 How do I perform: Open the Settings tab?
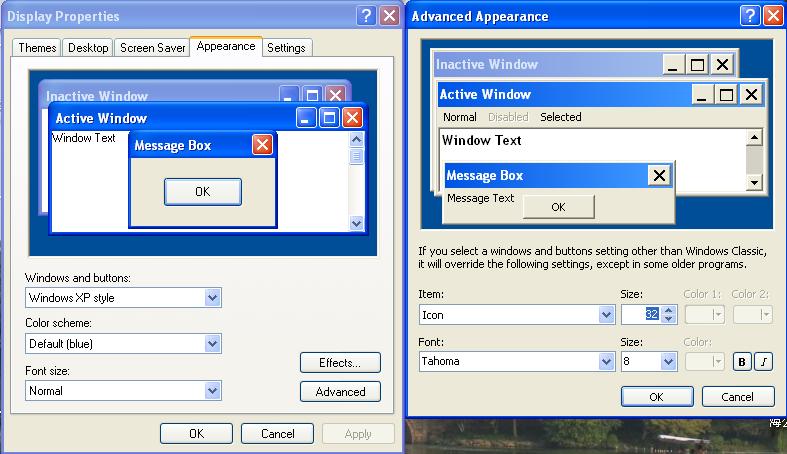[286, 48]
